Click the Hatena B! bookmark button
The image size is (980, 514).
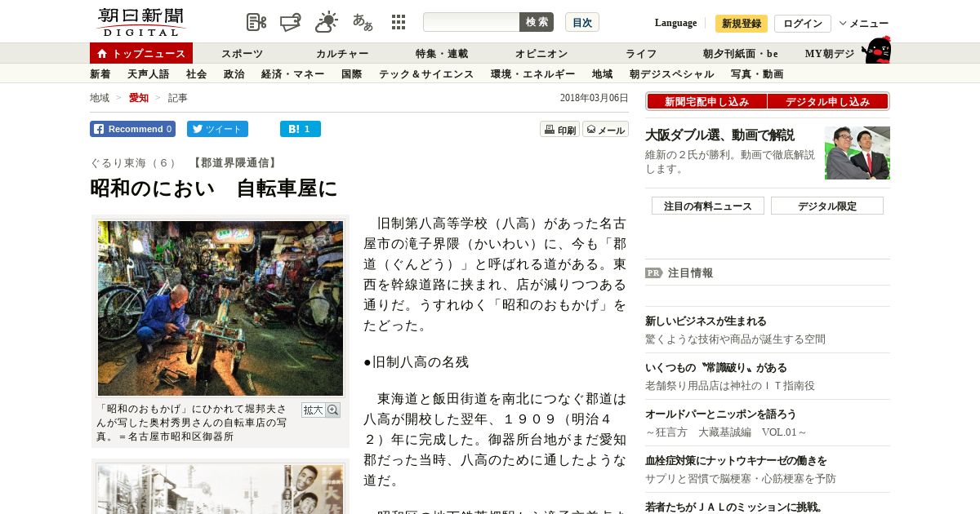point(301,129)
